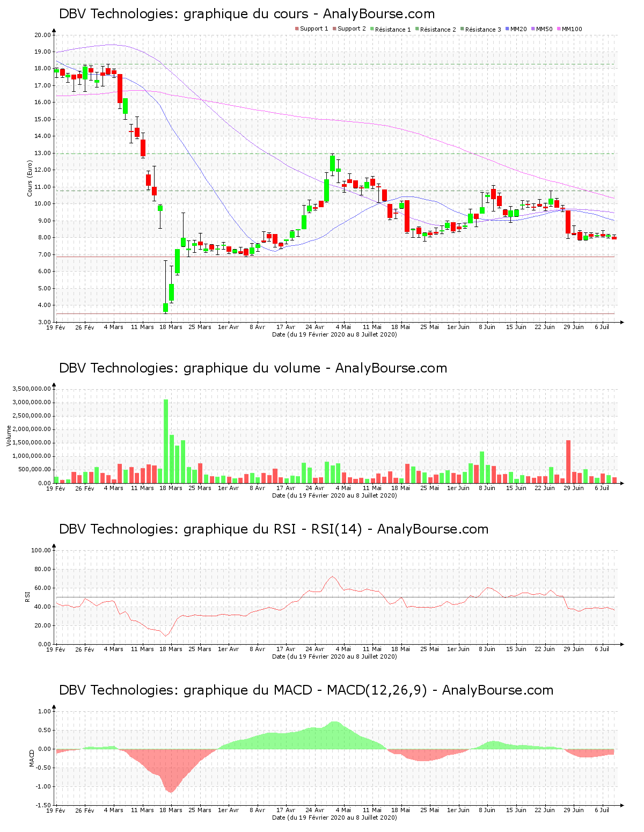Click the 1,500,000.00 volume axis value
Viewport: 644px width, 832px height.
[x=33, y=443]
